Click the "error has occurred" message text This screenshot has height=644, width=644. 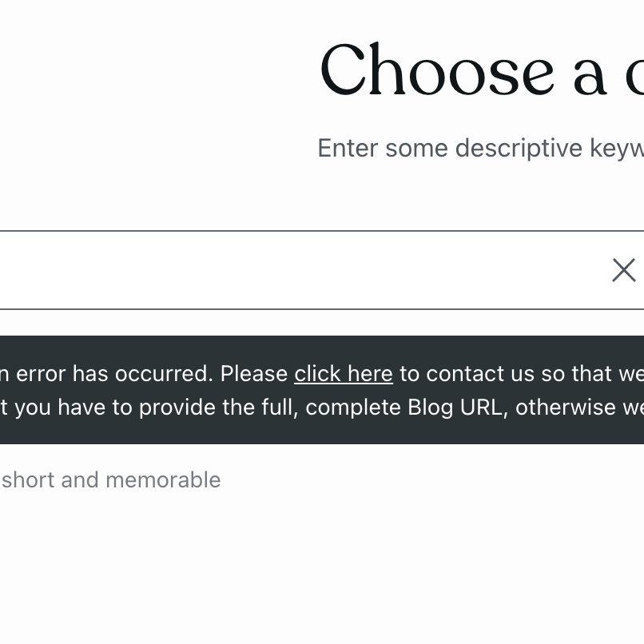coord(113,374)
